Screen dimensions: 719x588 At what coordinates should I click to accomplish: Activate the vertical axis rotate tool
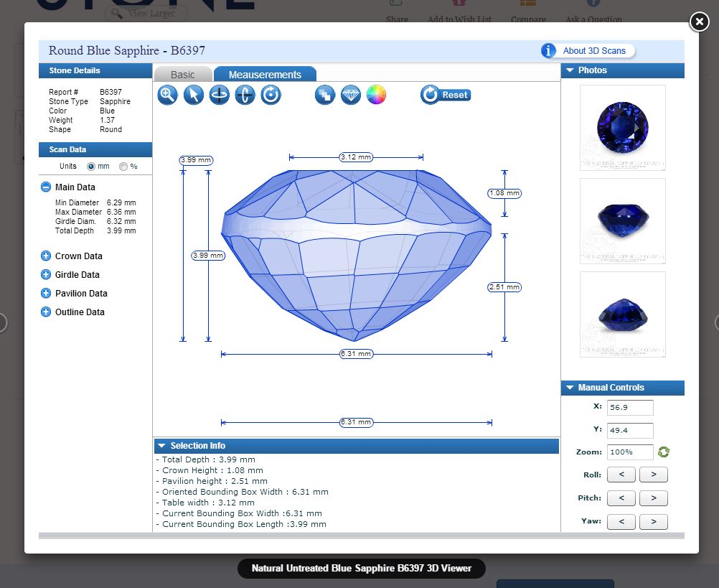[245, 95]
